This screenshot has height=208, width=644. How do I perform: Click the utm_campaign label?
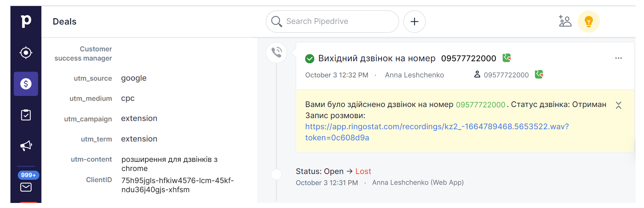click(x=88, y=119)
